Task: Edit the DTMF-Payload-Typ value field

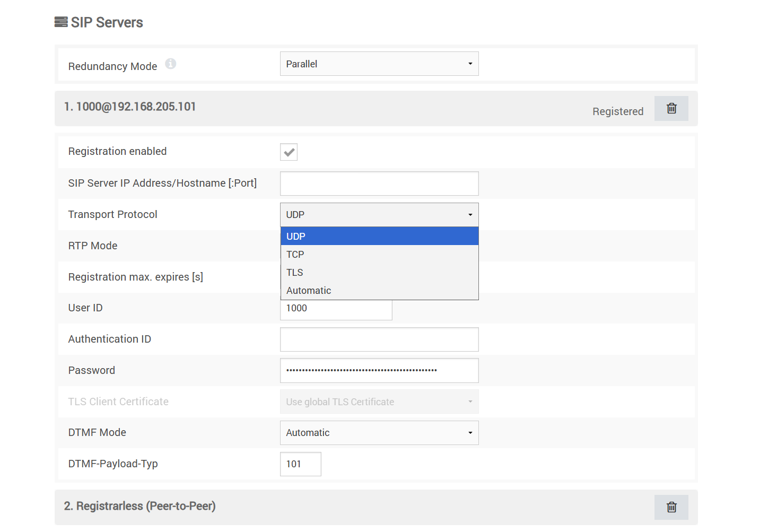Action: (x=300, y=464)
